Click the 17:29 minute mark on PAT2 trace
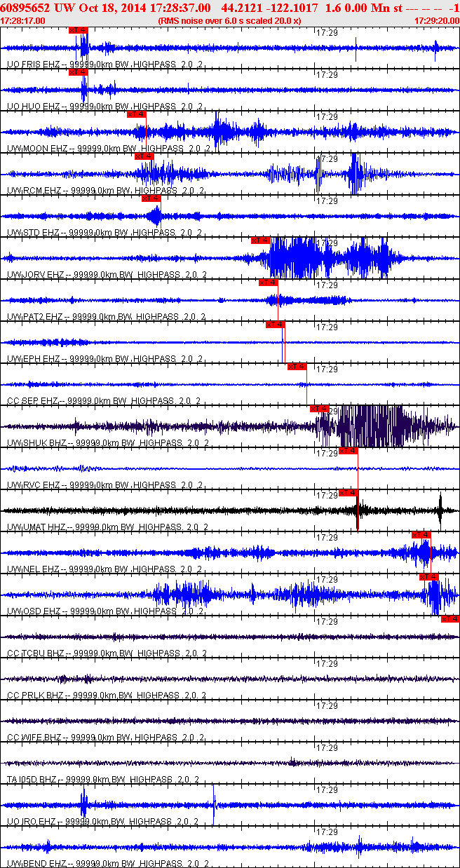This screenshot has width=460, height=868. pyautogui.click(x=327, y=285)
